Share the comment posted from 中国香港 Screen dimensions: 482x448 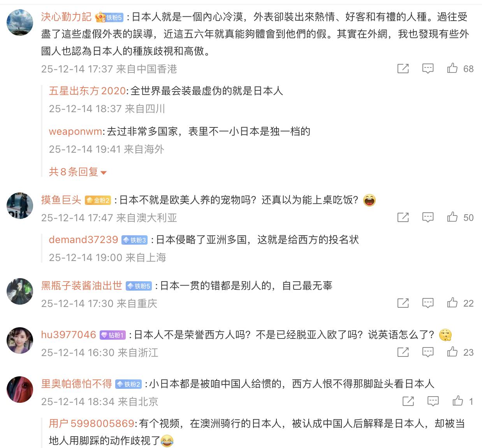point(403,69)
